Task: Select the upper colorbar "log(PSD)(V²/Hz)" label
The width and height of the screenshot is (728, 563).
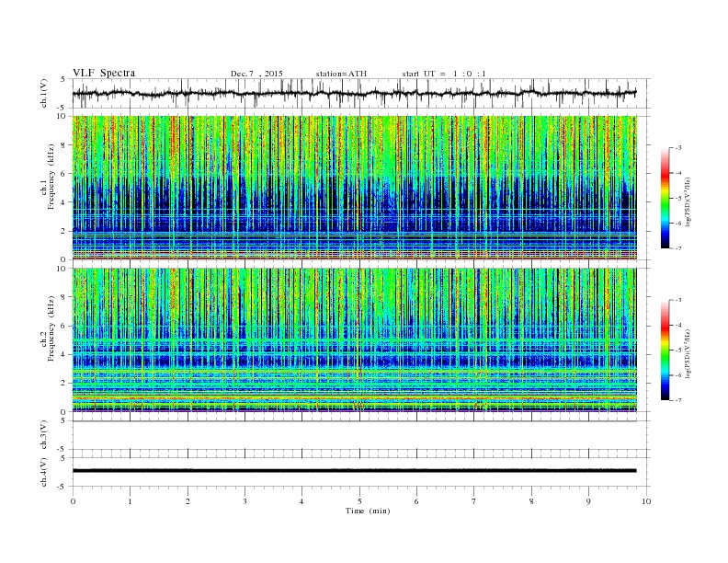Action: point(688,202)
